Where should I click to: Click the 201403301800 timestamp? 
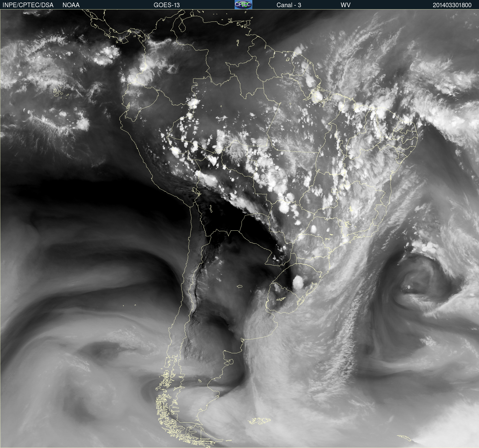click(452, 5)
